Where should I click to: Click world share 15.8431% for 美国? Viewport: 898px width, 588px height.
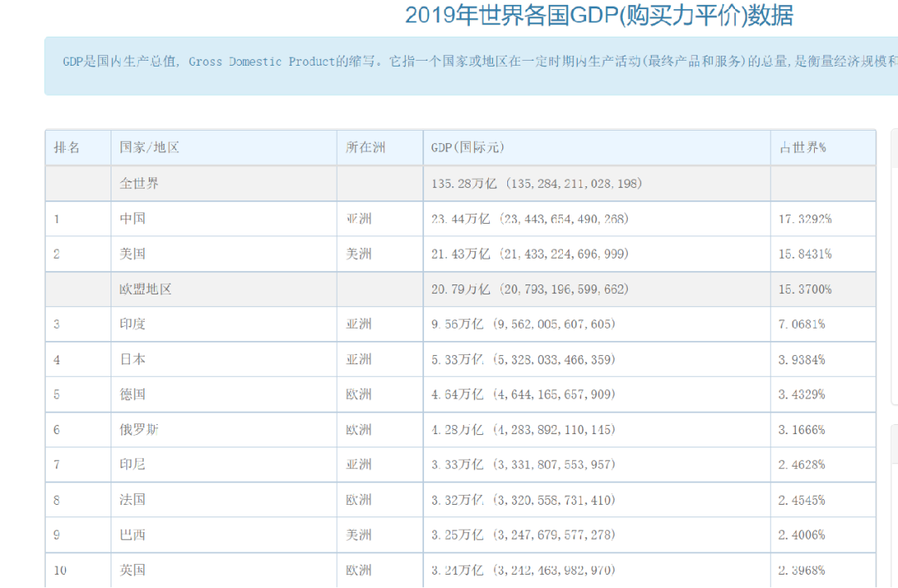805,254
